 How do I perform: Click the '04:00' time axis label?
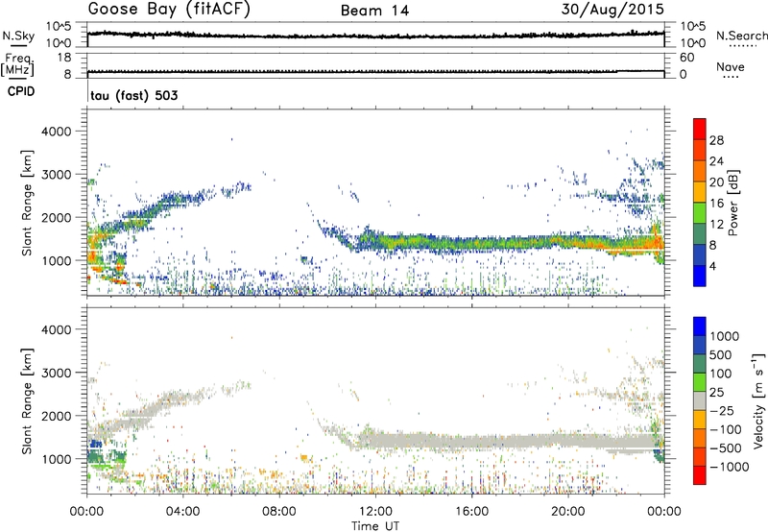coord(182,512)
